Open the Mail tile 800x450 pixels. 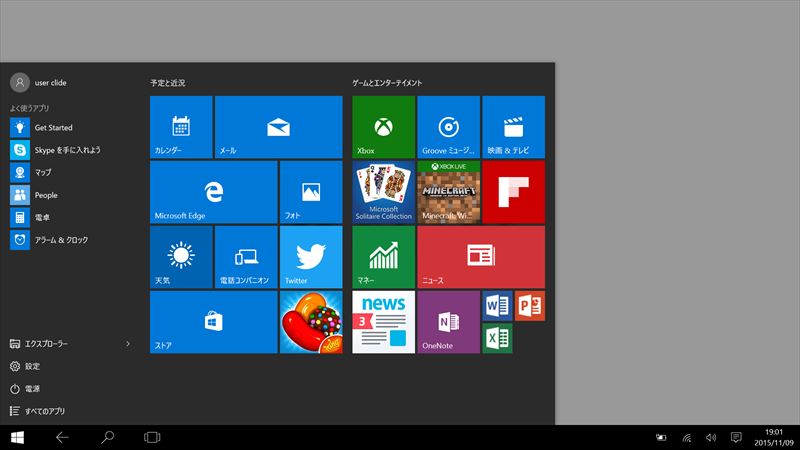[x=279, y=127]
